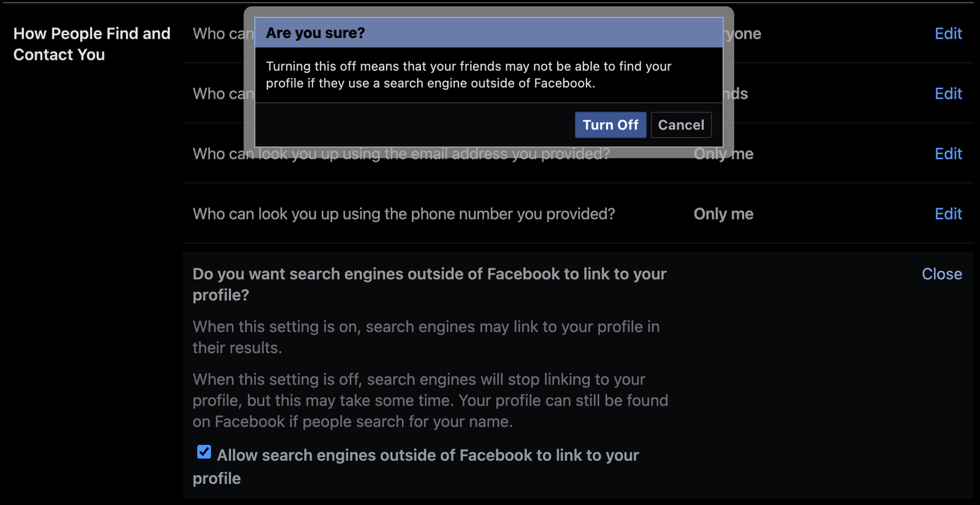Edit the second Who can setting row
This screenshot has width=980, height=505.
pos(948,94)
